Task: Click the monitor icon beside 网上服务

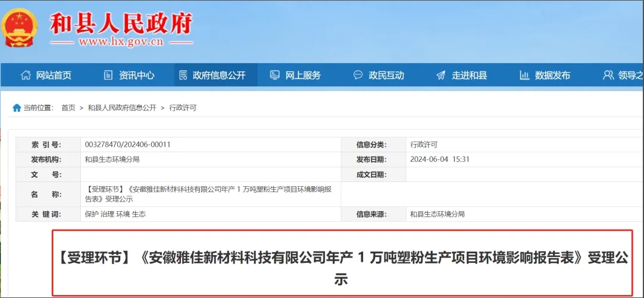Action: (274, 76)
